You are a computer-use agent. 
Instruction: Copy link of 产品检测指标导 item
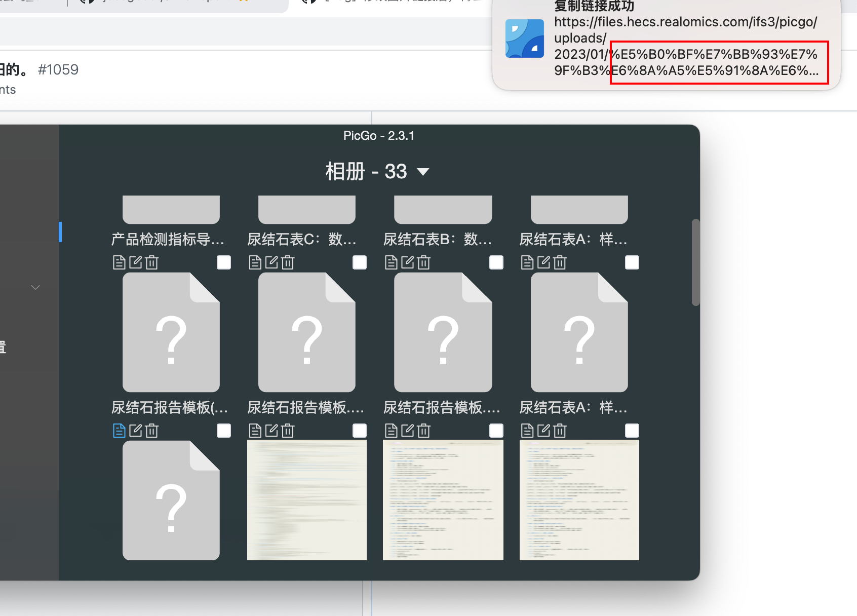click(x=119, y=262)
